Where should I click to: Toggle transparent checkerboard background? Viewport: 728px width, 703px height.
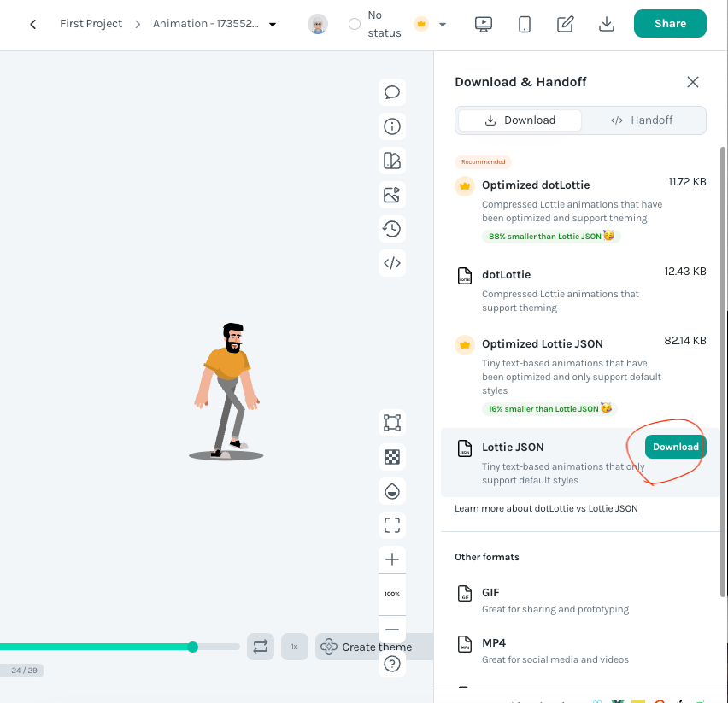(392, 457)
